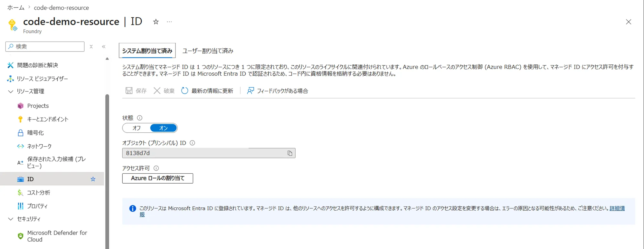644x249 pixels.
Task: Toggle the favorite star on ID row
Action: [x=93, y=179]
